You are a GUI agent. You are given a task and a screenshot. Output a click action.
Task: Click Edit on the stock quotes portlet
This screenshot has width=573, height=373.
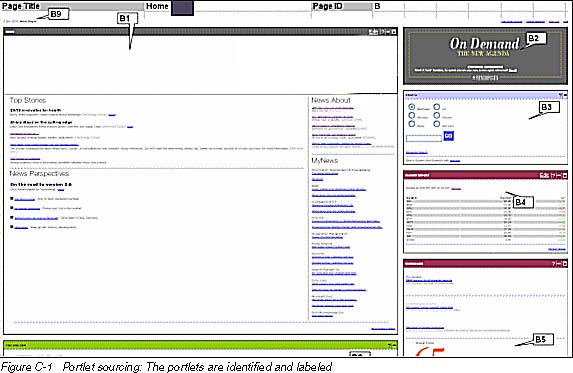point(544,175)
